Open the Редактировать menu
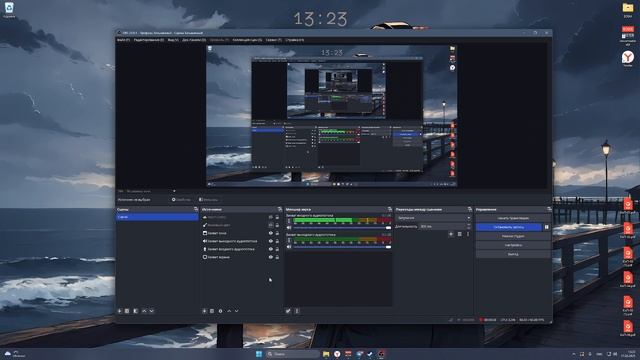This screenshot has width=640, height=360. (149, 40)
